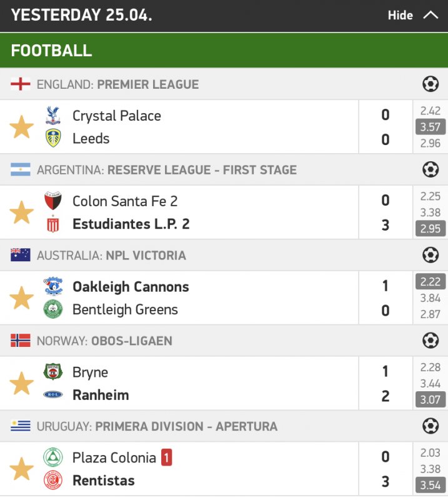Click soccer ball icon beside NPL Victoria

430,255
